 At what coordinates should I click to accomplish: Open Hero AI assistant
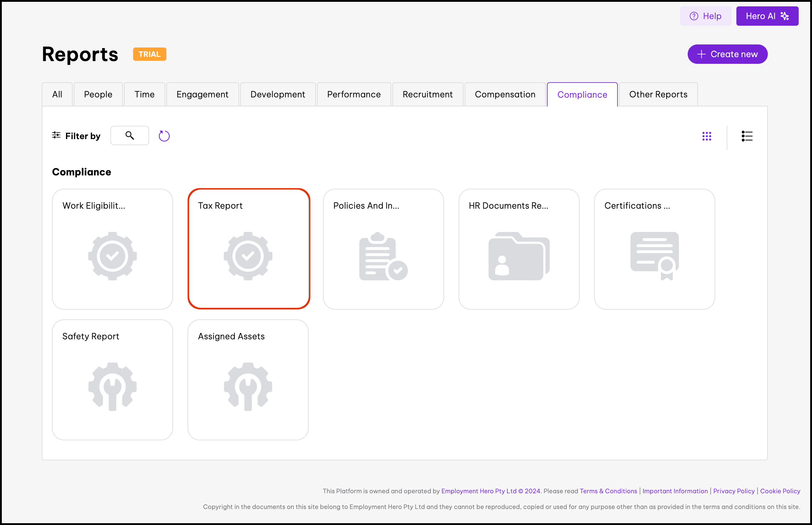(767, 16)
